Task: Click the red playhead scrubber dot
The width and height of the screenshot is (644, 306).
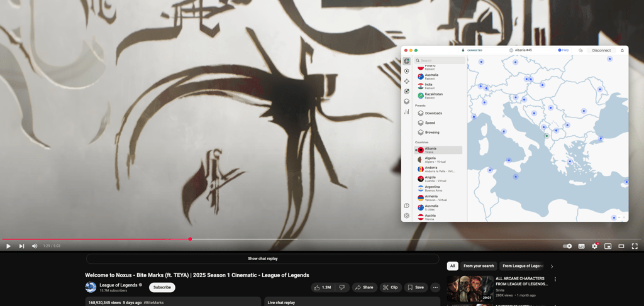Action: click(190, 239)
